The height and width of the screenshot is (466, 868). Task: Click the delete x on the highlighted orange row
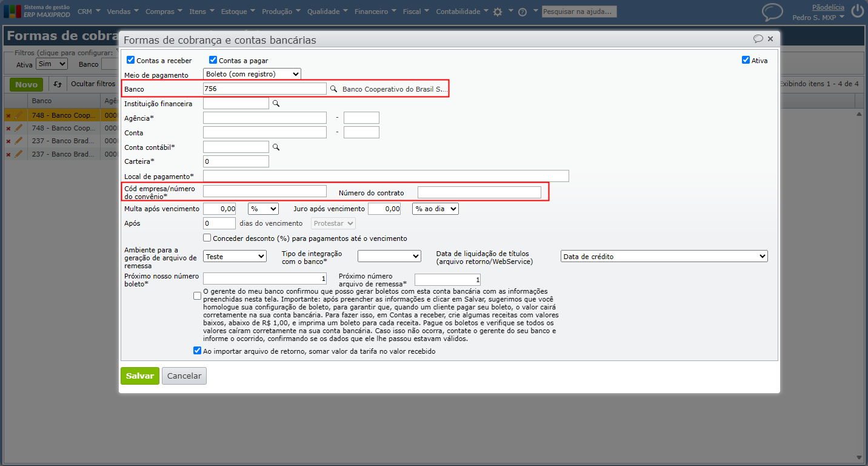[8, 115]
